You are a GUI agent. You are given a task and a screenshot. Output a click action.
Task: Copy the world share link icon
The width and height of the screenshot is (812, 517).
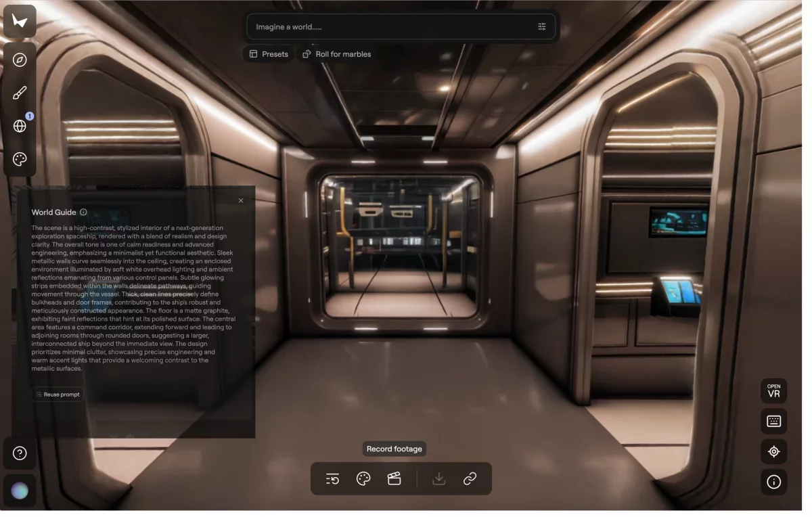tap(470, 478)
